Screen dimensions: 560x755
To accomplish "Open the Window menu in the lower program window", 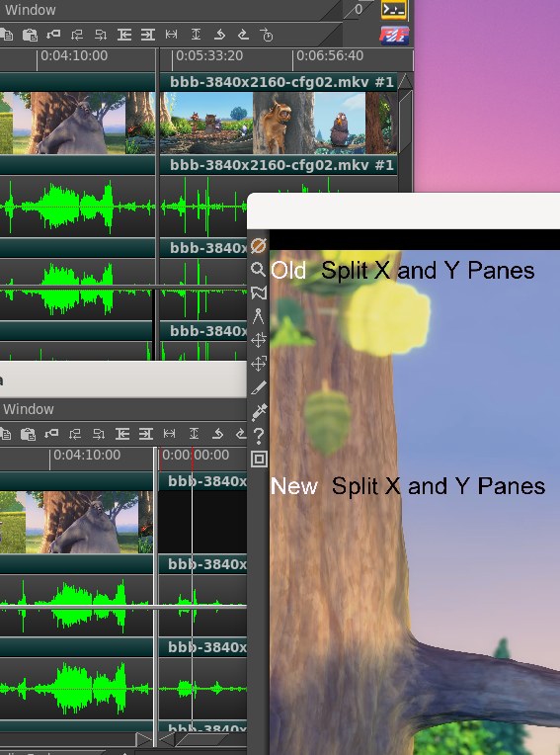I will click(29, 409).
